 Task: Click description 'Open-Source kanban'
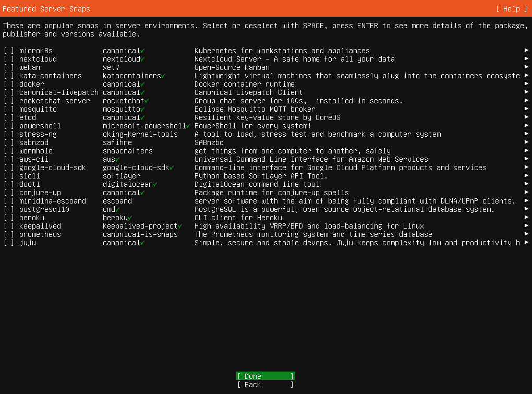[232, 67]
